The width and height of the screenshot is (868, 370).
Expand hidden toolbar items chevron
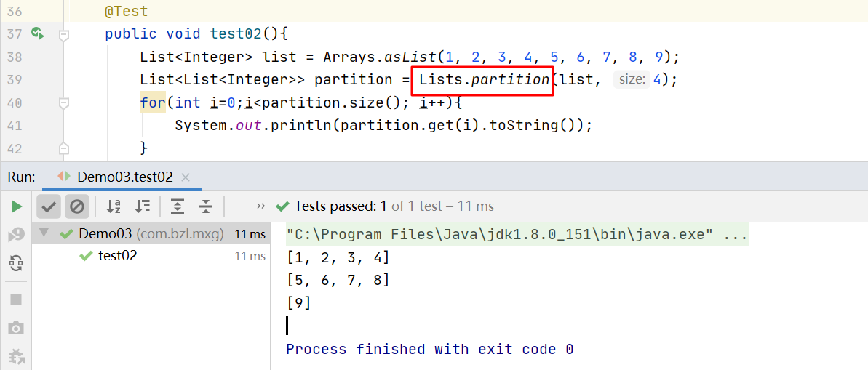pos(258,206)
